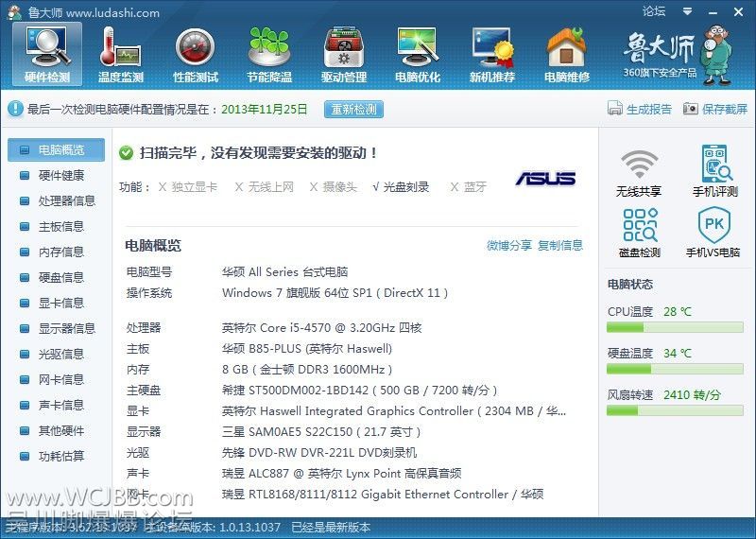Launch the 磁盘检测 disk check icon
This screenshot has height=539, width=756.
click(x=639, y=228)
